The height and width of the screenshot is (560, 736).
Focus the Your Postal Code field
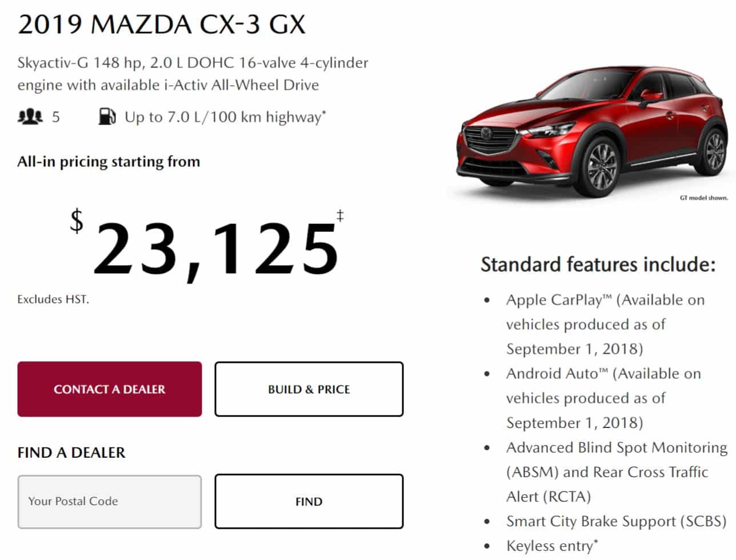(x=110, y=501)
